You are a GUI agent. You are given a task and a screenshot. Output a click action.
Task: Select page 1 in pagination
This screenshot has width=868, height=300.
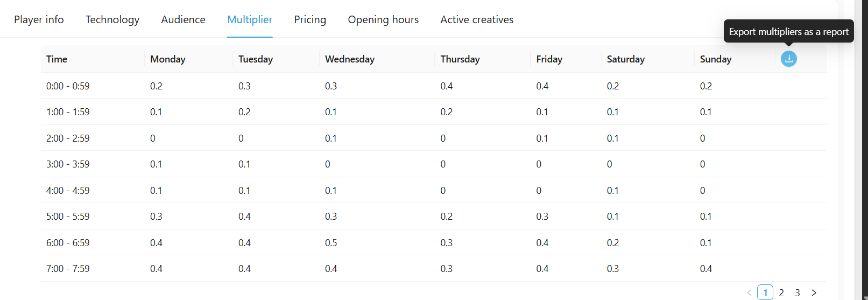point(765,292)
